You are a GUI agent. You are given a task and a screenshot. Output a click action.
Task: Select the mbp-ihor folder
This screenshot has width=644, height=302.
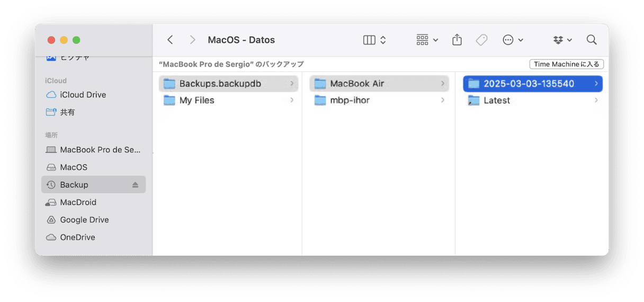[350, 101]
